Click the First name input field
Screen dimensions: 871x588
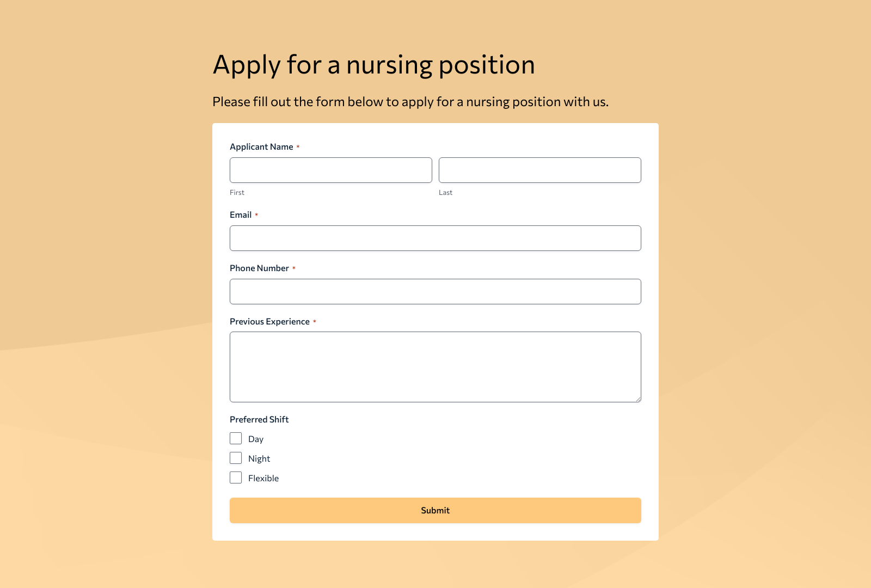click(x=330, y=170)
